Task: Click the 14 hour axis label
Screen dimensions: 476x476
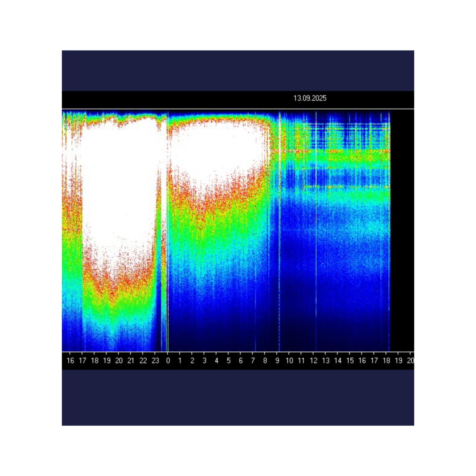Action: click(338, 361)
